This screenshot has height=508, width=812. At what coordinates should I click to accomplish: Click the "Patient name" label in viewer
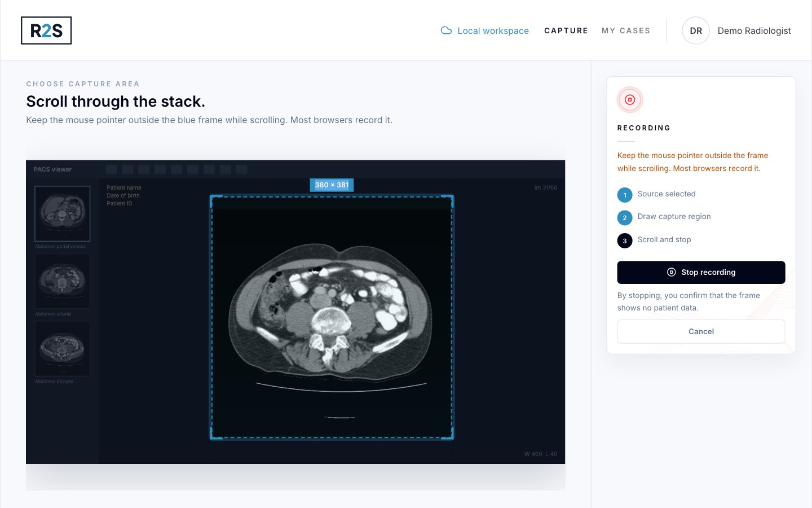point(124,187)
